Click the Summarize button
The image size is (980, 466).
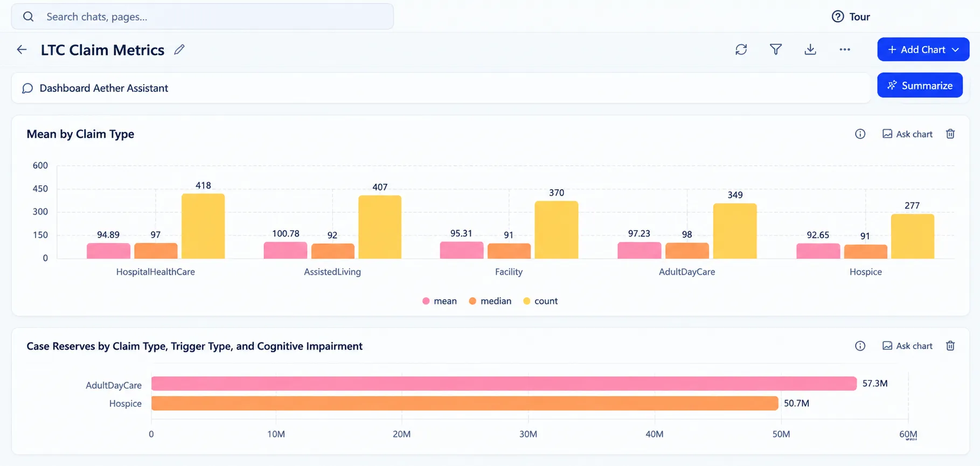[920, 85]
